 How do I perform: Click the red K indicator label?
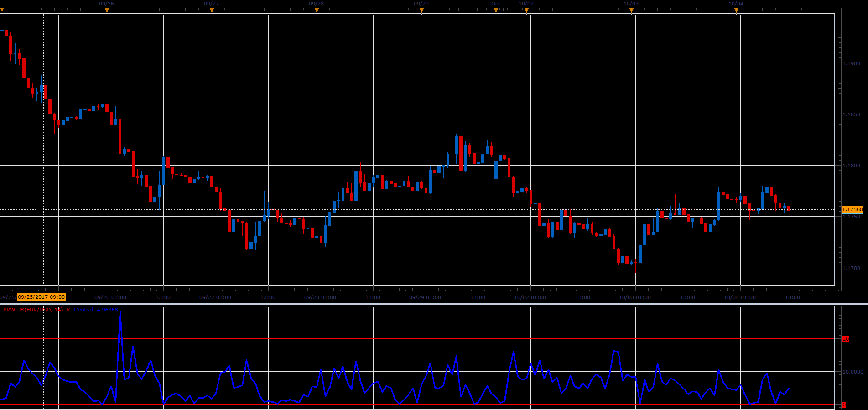tap(68, 310)
